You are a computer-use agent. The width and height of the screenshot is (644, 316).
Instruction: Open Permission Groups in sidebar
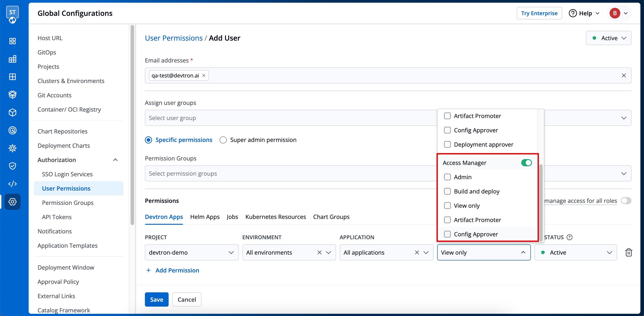click(68, 203)
